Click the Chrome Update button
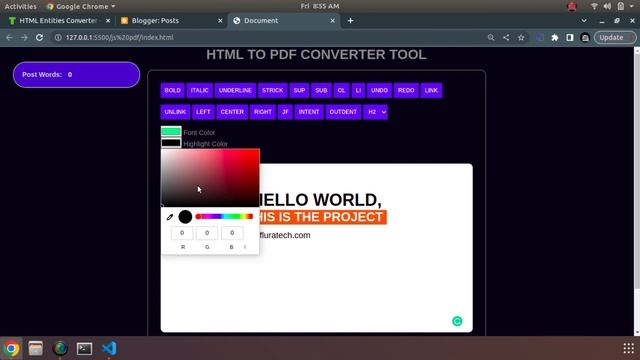Screen dimensions: 640x360 (x=615, y=37)
